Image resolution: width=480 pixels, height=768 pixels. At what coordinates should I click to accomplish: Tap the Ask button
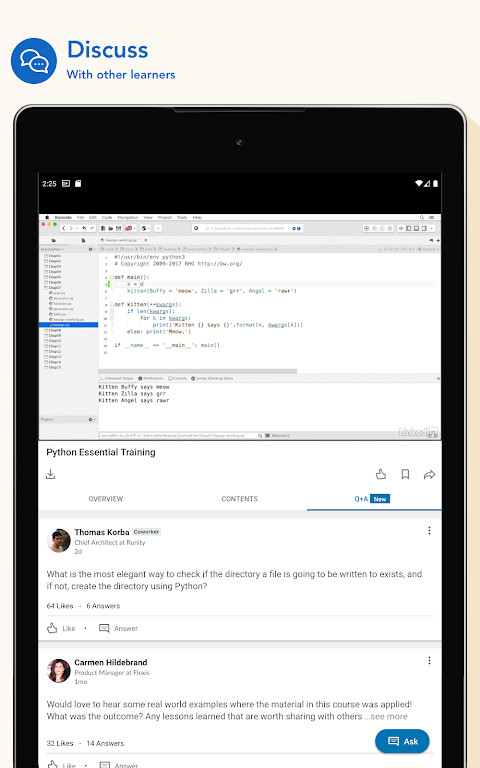tap(403, 741)
